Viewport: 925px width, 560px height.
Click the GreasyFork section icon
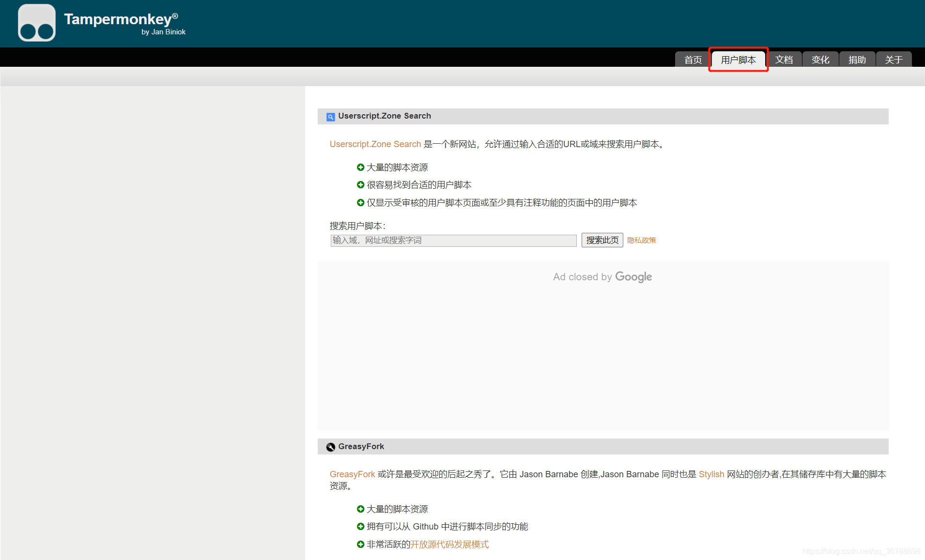pyautogui.click(x=330, y=447)
